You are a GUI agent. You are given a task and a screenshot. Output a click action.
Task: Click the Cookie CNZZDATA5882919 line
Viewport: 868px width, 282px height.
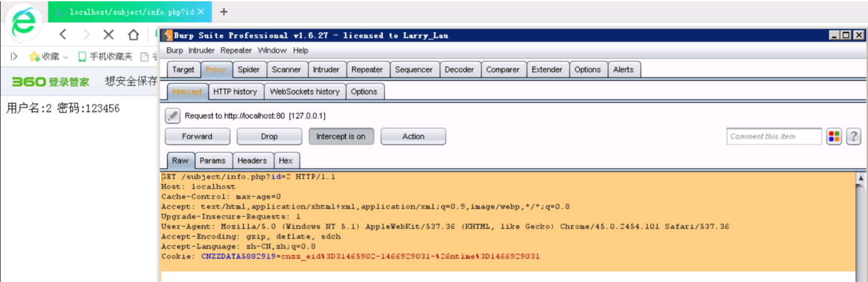(x=350, y=257)
